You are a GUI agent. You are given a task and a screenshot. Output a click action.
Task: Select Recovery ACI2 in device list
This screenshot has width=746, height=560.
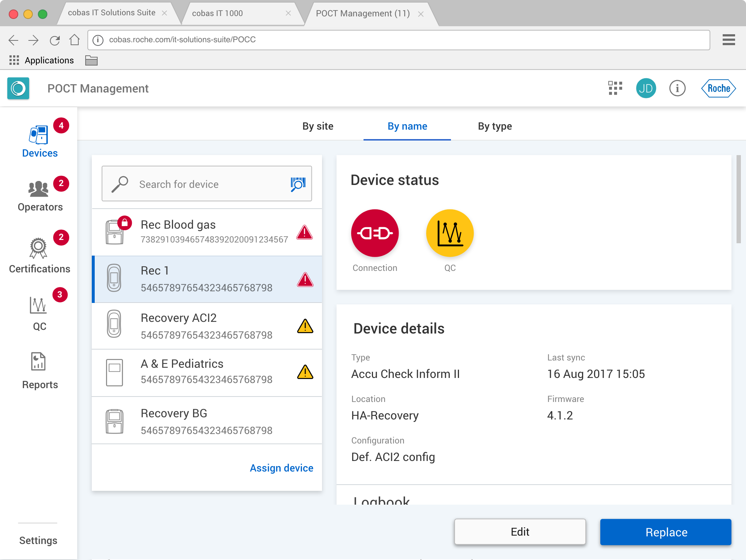(207, 326)
